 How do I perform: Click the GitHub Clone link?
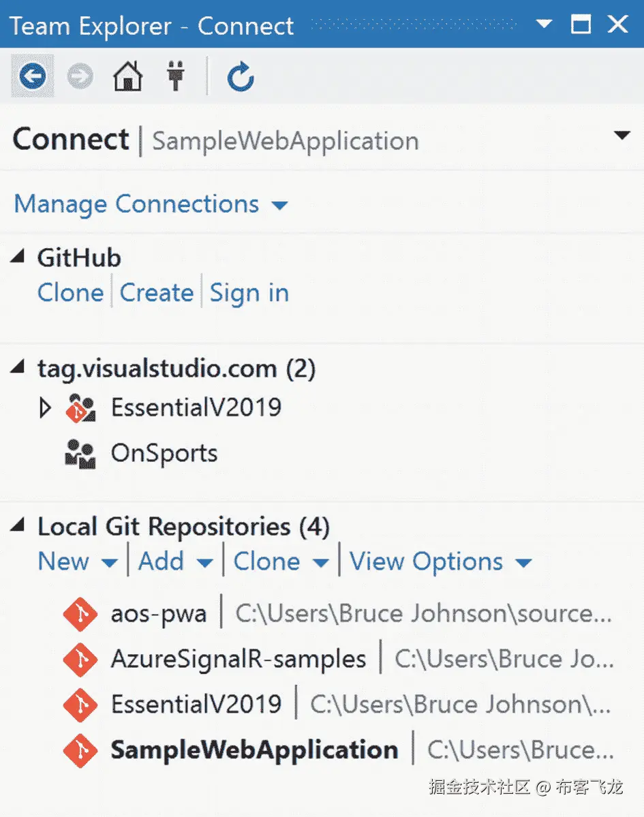[70, 293]
